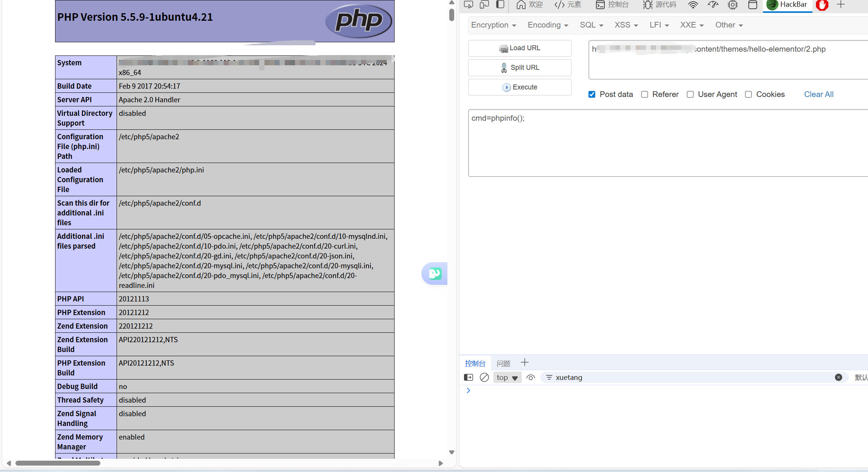Click the Apache 2.0 Handler value
The width and height of the screenshot is (868, 472).
149,100
